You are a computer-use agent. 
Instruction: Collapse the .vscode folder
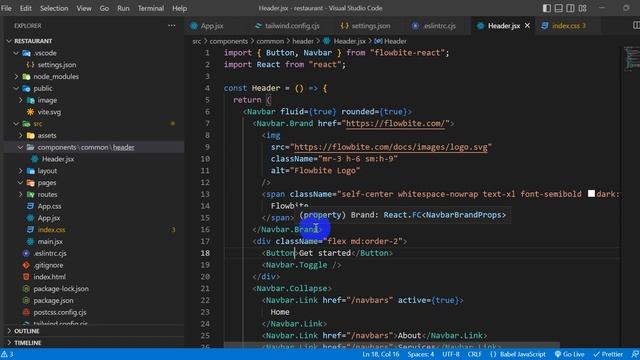(x=16, y=53)
